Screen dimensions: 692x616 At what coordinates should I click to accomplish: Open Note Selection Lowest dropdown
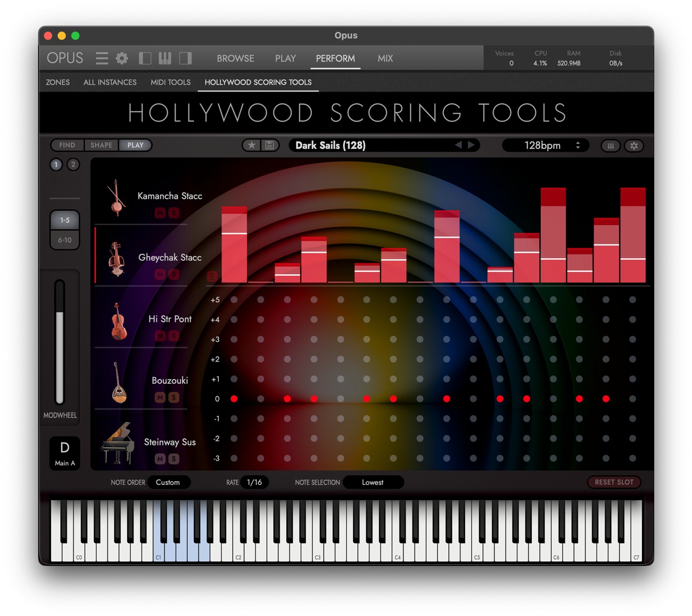[373, 482]
